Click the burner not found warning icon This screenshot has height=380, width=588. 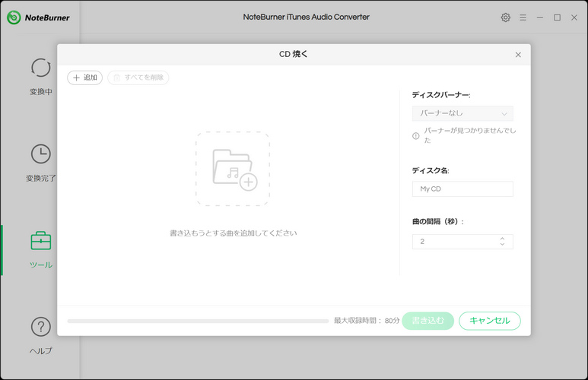click(x=416, y=136)
